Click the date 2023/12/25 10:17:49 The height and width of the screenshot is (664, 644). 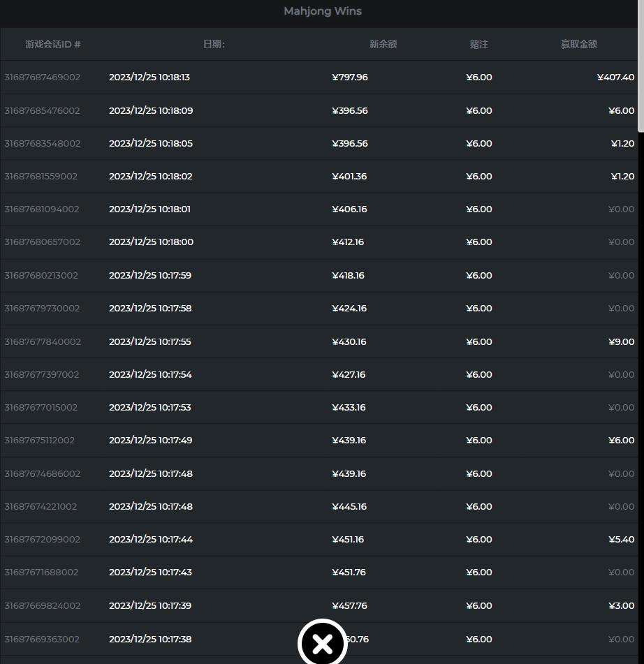[x=151, y=441]
